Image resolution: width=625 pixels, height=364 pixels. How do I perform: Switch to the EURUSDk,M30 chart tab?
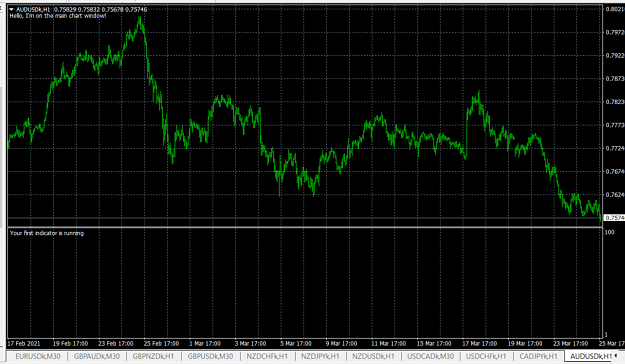pyautogui.click(x=38, y=356)
